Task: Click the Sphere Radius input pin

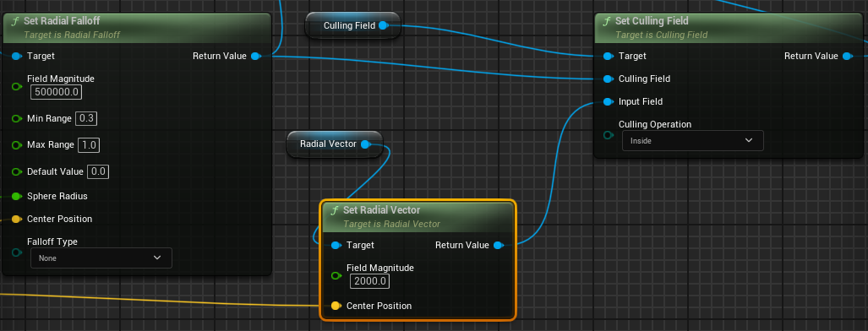Action: tap(17, 196)
